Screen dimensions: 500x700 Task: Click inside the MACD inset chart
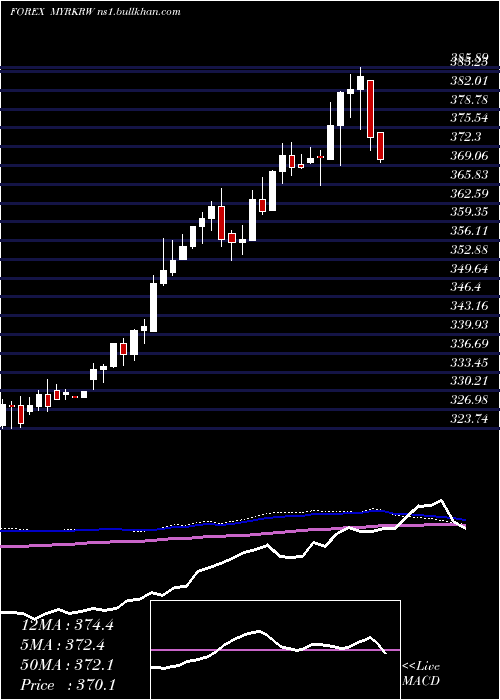[x=275, y=650]
